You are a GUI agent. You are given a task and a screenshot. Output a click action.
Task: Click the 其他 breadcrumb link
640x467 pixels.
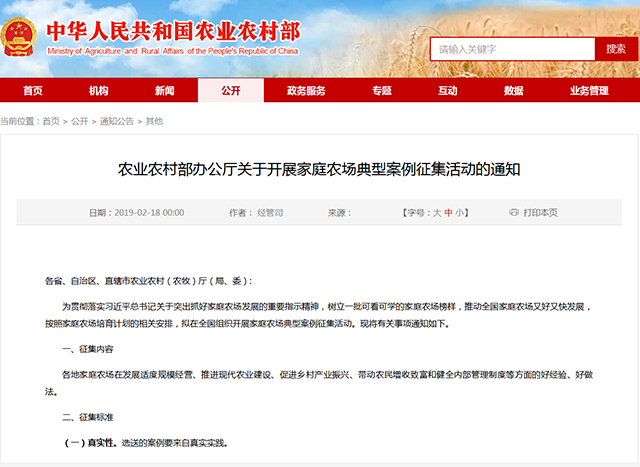(154, 121)
